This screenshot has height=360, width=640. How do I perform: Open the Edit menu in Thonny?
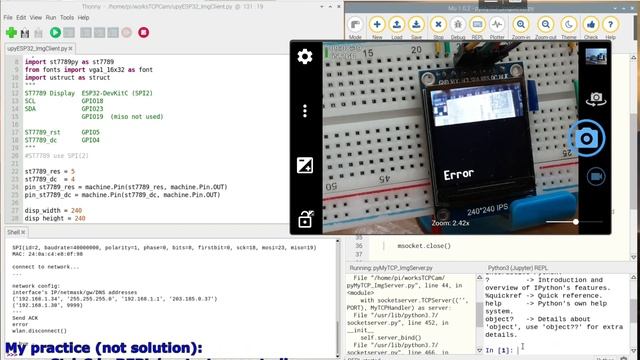click(21, 18)
